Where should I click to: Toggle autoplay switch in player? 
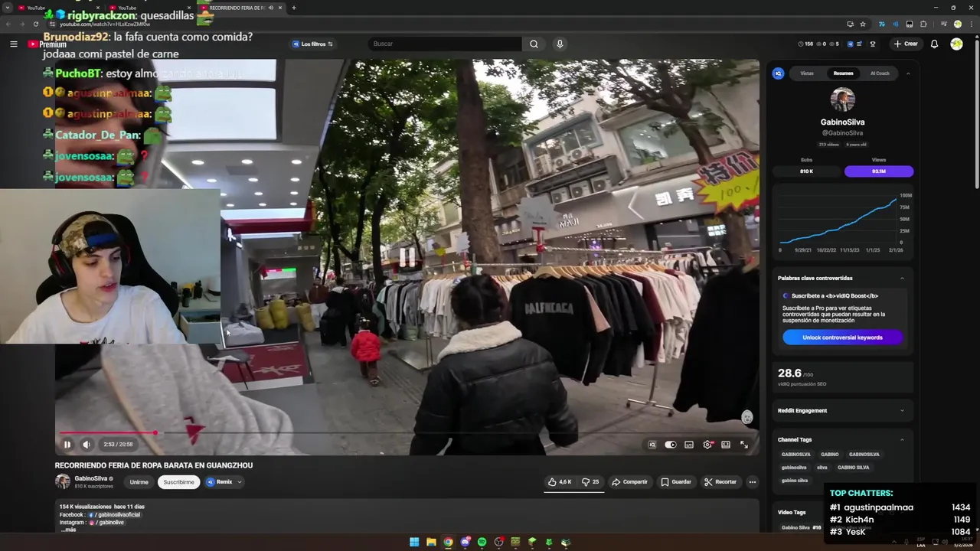(671, 445)
